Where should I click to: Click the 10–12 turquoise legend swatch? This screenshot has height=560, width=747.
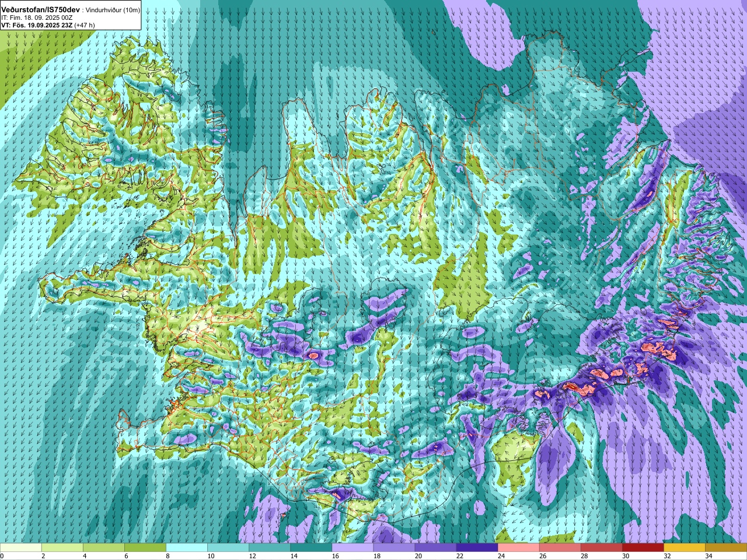click(228, 547)
